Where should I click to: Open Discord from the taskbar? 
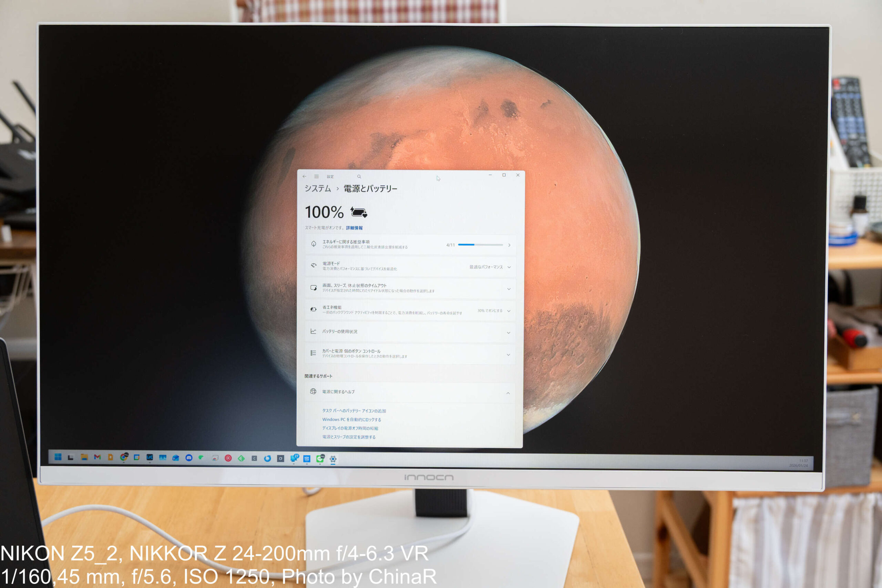tap(189, 457)
